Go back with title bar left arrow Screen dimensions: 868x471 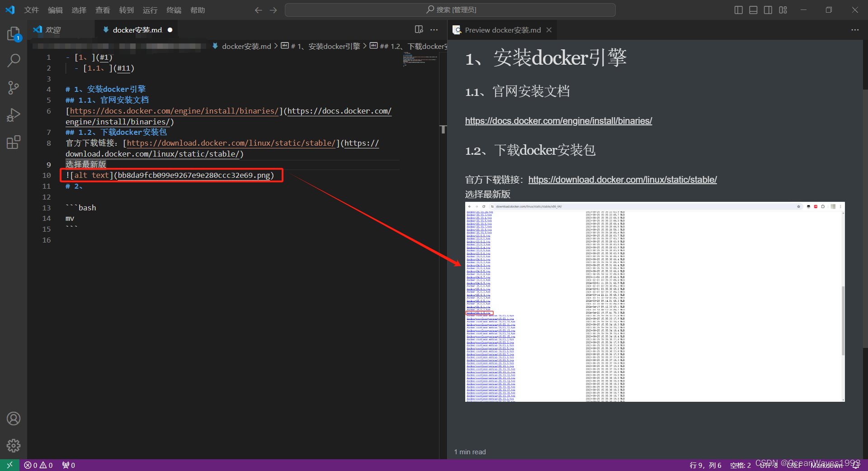tap(258, 10)
